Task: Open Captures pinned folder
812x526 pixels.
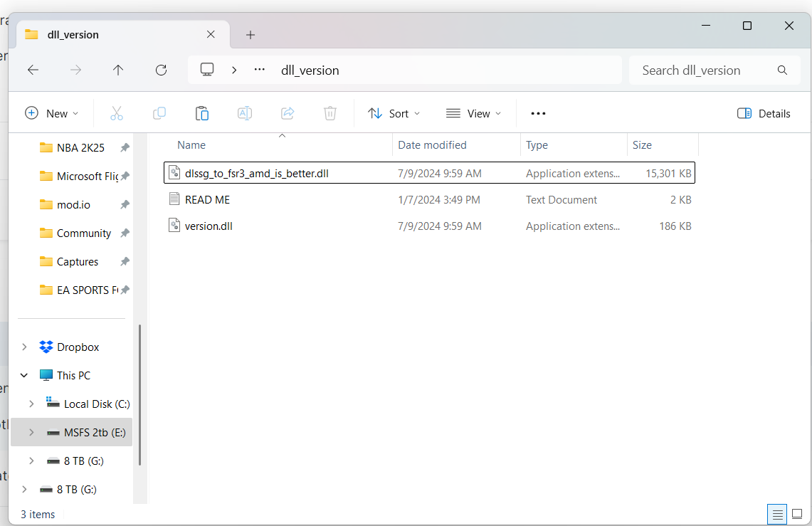Action: [77, 261]
